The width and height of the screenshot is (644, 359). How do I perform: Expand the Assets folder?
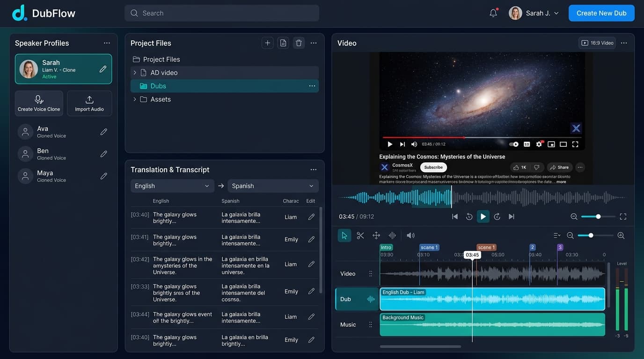[135, 99]
